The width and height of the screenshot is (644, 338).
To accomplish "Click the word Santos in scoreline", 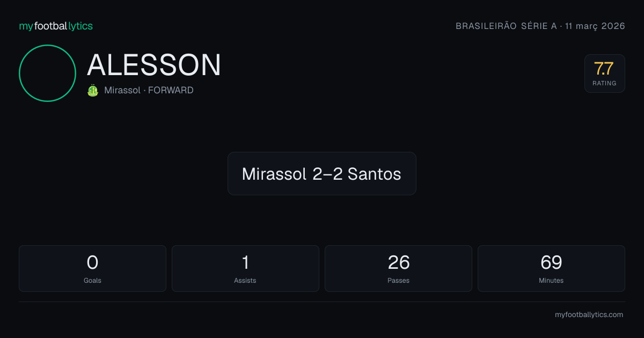I will 374,174.
